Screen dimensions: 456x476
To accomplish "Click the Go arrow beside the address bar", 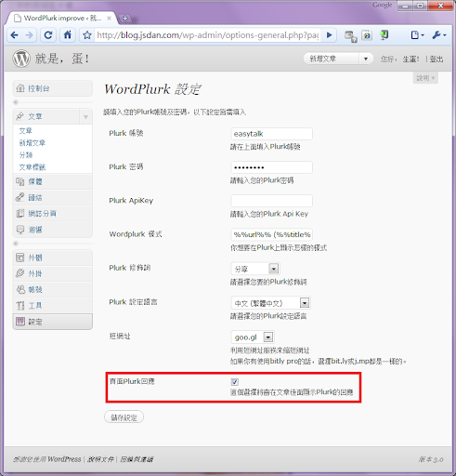I will pos(330,35).
